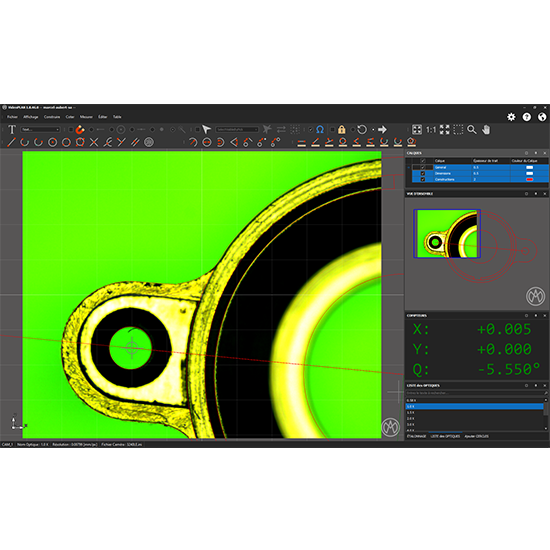Click the circular rotate arrow icon
The width and height of the screenshot is (550, 550).
tap(362, 129)
